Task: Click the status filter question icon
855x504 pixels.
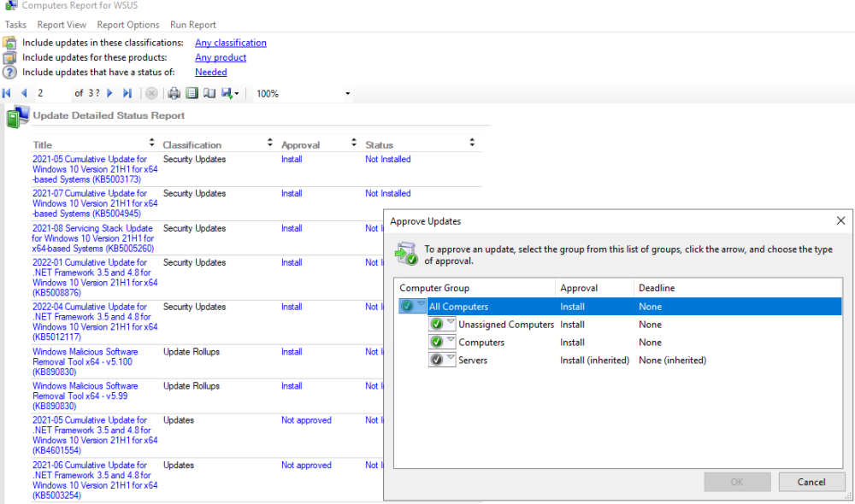Action: (x=9, y=72)
